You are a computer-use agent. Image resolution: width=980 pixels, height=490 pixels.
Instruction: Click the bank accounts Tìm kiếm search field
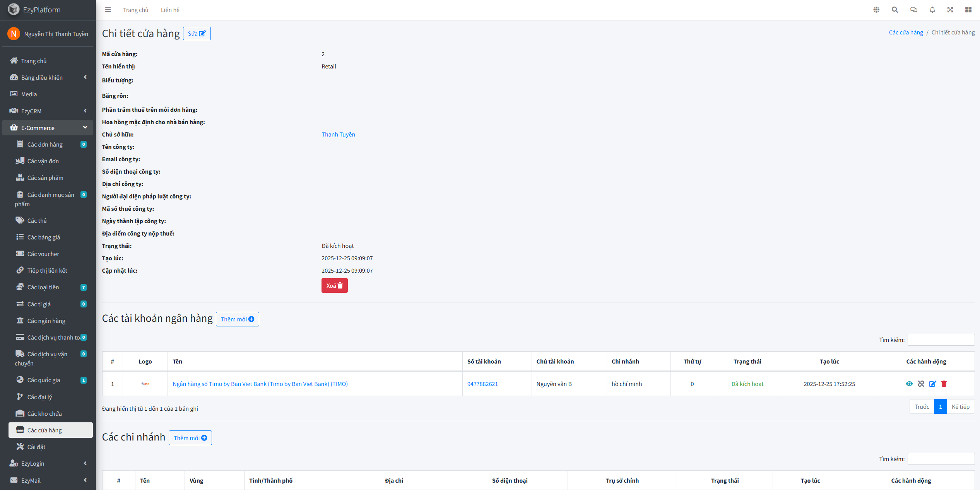(941, 340)
